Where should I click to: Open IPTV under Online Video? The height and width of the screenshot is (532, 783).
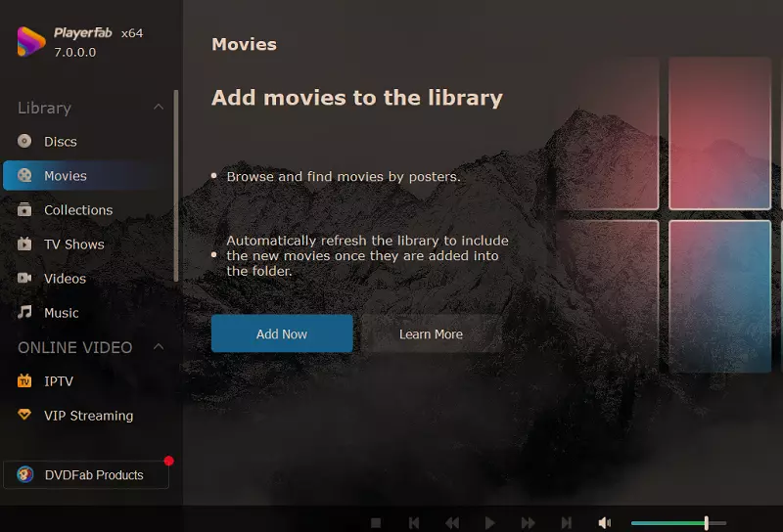[58, 381]
